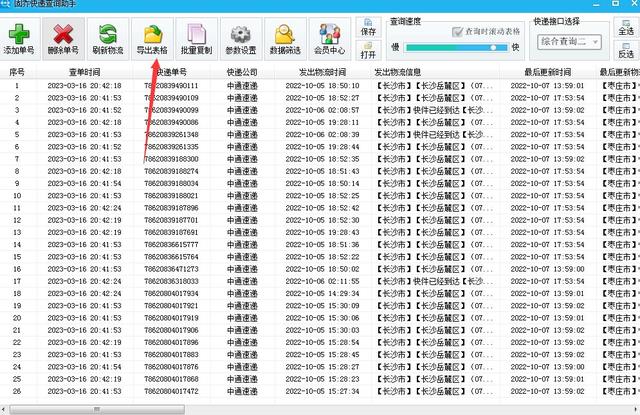640x415 pixels.
Task: Sort by 最后更新时间 column header
Action: tap(547, 72)
